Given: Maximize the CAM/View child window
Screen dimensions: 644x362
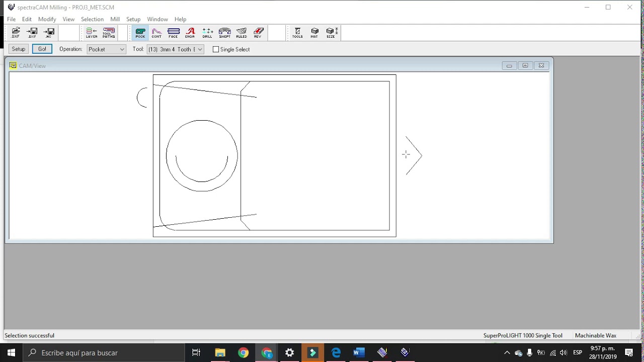Looking at the screenshot, I should click(x=525, y=65).
